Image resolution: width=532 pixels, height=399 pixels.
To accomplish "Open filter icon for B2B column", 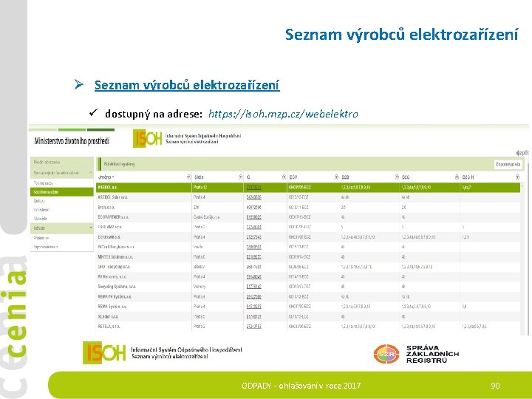I will 397,177.
